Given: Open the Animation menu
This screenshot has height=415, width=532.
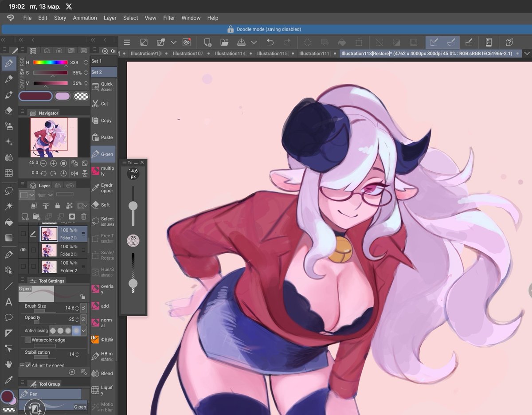Looking at the screenshot, I should [85, 18].
